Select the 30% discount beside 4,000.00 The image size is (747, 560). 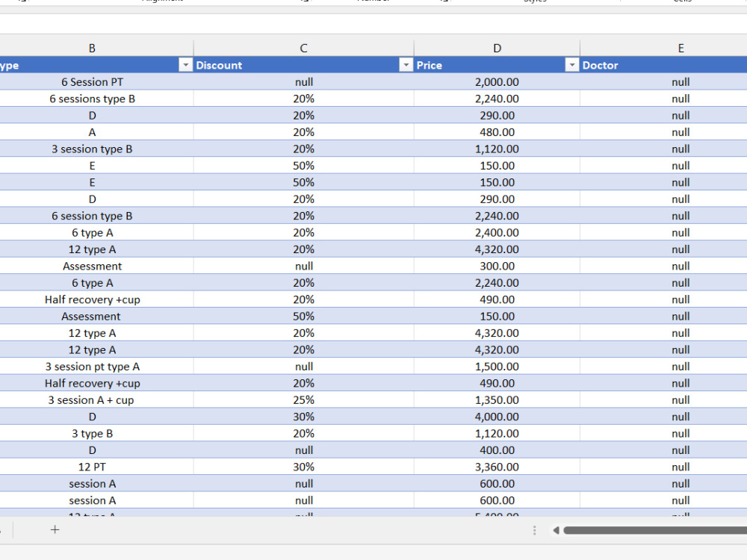pyautogui.click(x=303, y=417)
